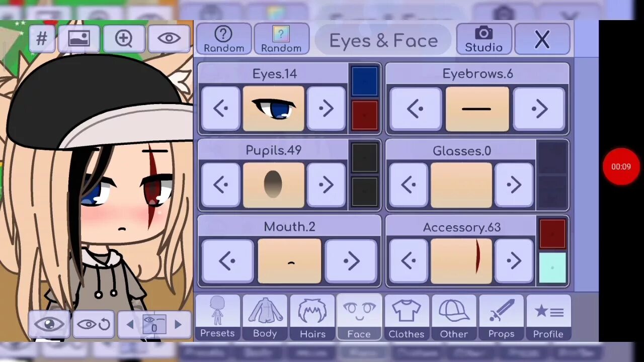
Task: Click the red 00:09 recording timer
Action: 621,166
